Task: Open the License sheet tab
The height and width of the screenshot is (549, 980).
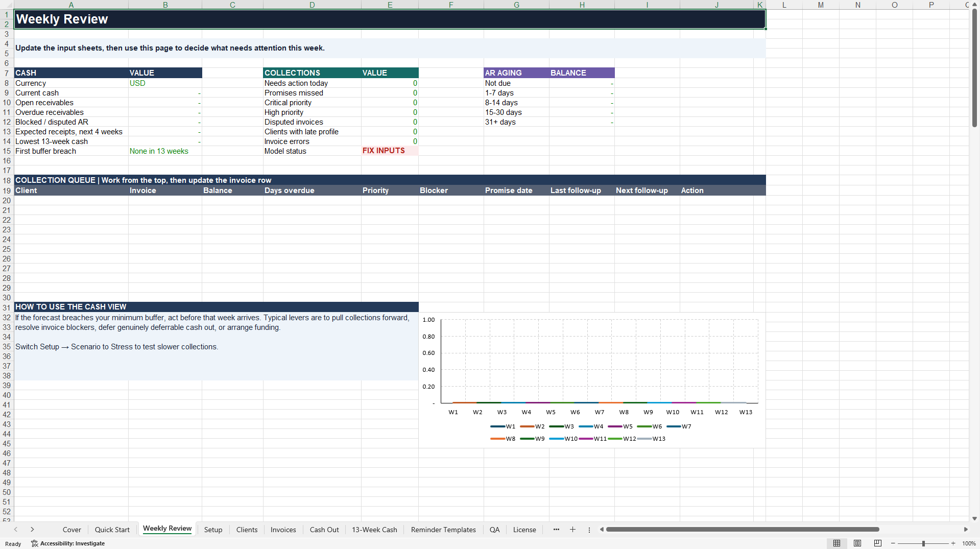Action: pyautogui.click(x=524, y=530)
